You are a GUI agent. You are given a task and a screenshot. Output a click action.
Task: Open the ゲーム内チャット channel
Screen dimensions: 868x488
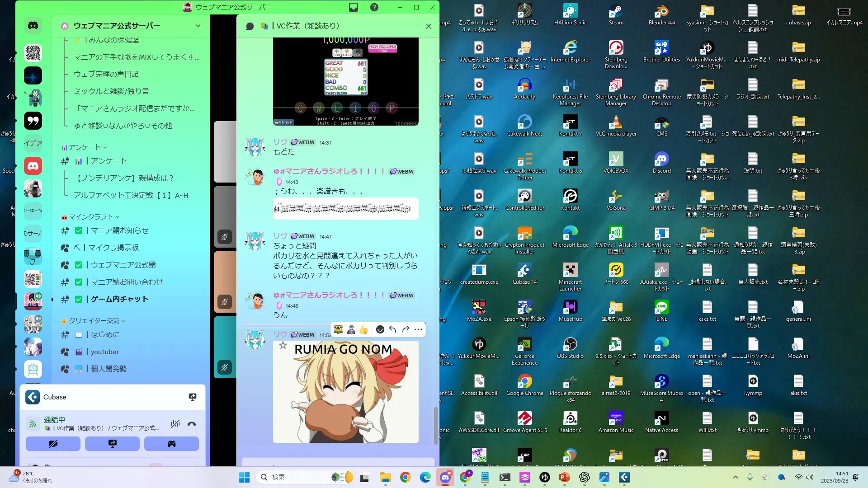coord(119,299)
